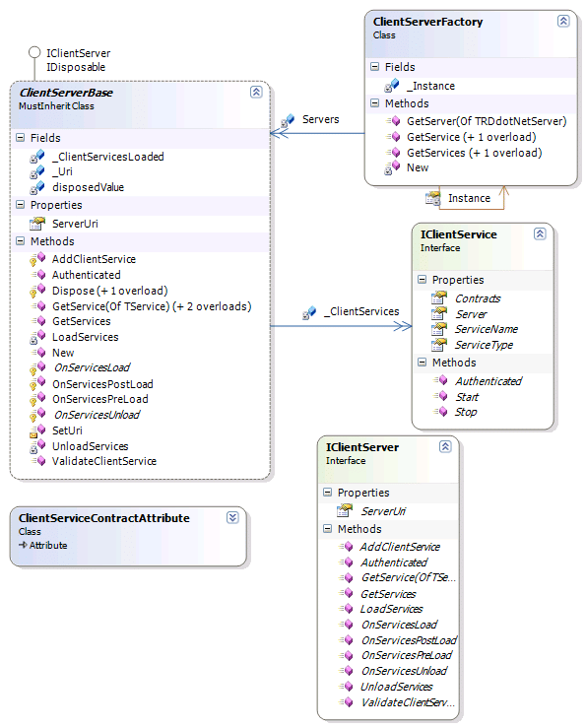Collapse Methods section in IClientService
Viewport: 586px width, 728px height.
(x=422, y=363)
